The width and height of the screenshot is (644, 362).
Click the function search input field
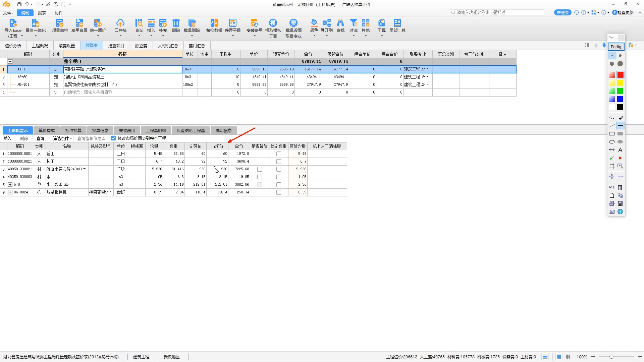pyautogui.click(x=496, y=12)
